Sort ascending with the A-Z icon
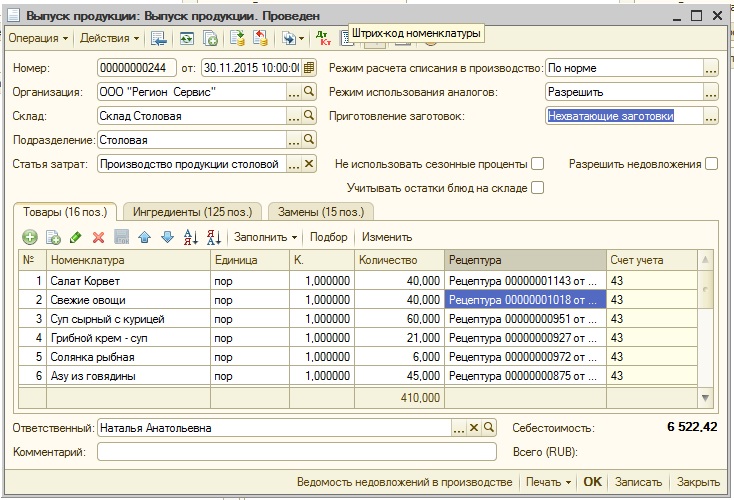Screen dimensions: 734x500 pos(190,237)
